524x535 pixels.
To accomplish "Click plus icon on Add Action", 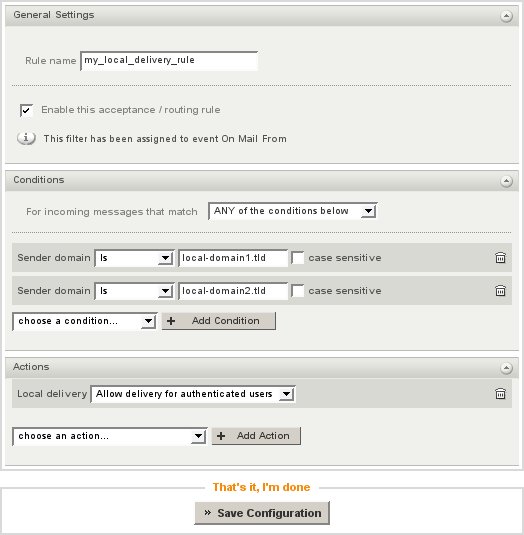I will 221,436.
